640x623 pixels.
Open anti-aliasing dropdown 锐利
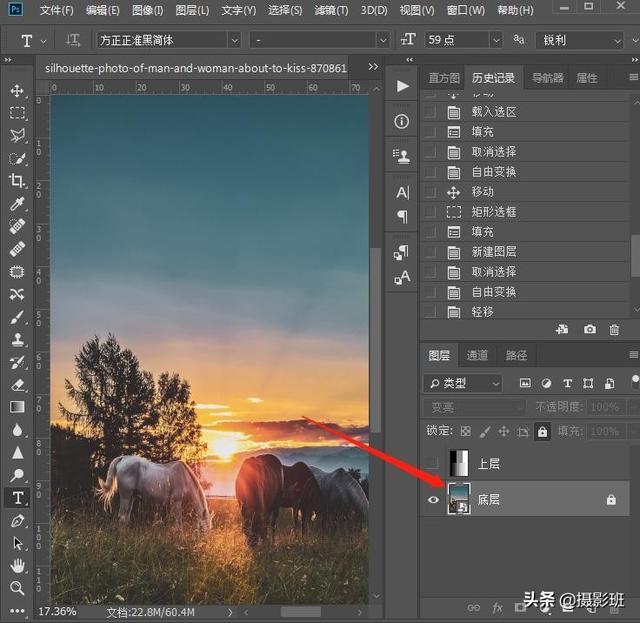(579, 40)
